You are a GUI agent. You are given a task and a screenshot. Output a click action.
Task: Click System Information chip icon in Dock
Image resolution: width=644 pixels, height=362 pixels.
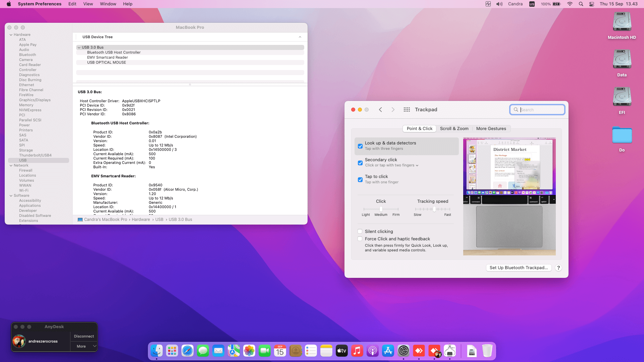click(450, 351)
